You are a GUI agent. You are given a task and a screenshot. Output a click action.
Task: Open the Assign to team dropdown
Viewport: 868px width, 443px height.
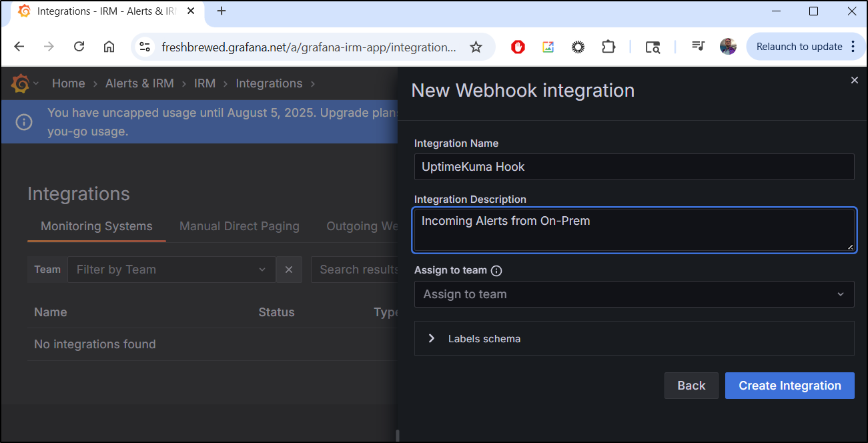point(634,294)
